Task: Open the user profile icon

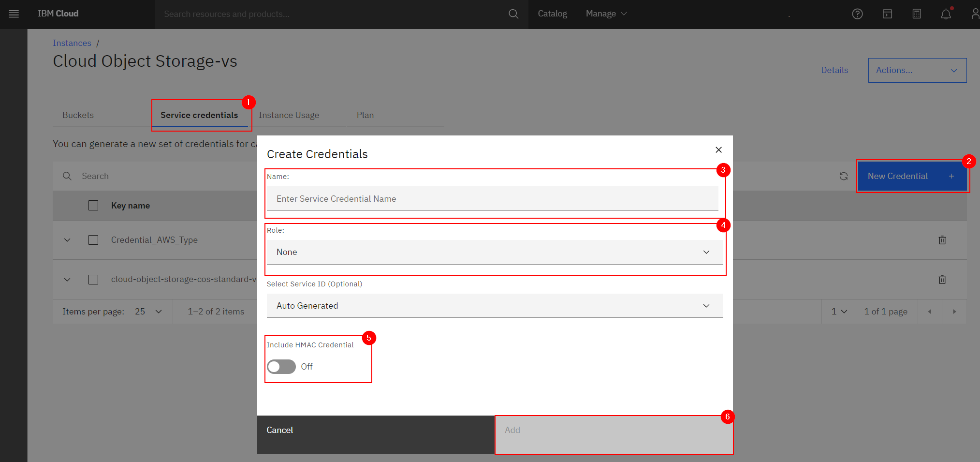Action: click(975, 14)
